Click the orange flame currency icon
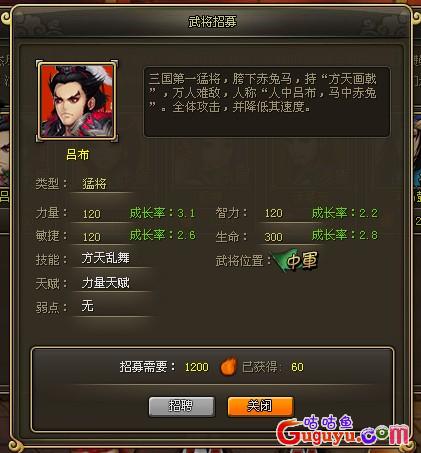The width and height of the screenshot is (421, 453). click(x=228, y=367)
